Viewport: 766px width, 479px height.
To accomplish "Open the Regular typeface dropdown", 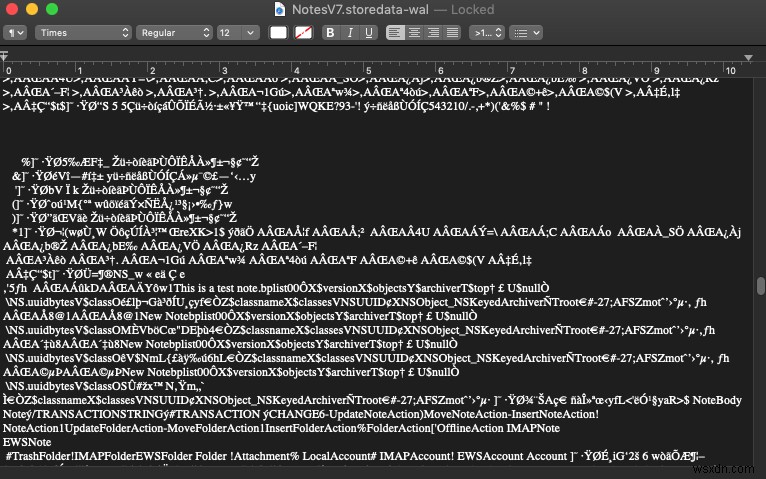I will click(x=174, y=33).
